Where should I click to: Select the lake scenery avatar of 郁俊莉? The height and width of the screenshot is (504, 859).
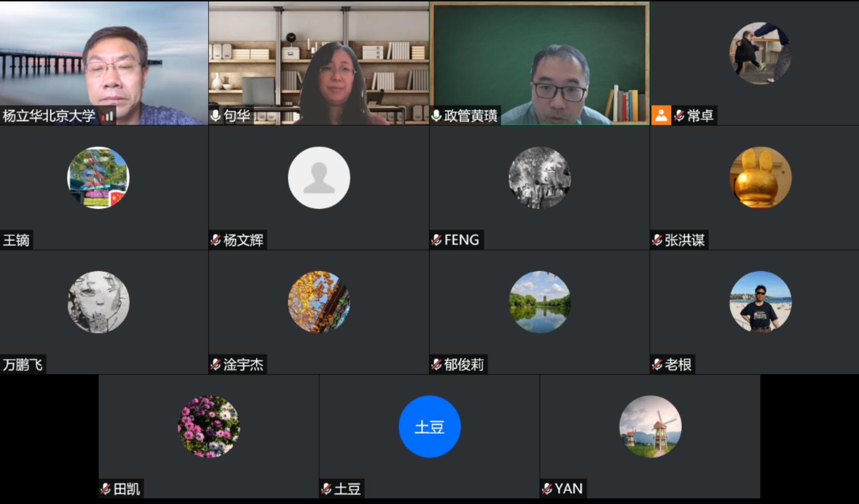pos(540,302)
